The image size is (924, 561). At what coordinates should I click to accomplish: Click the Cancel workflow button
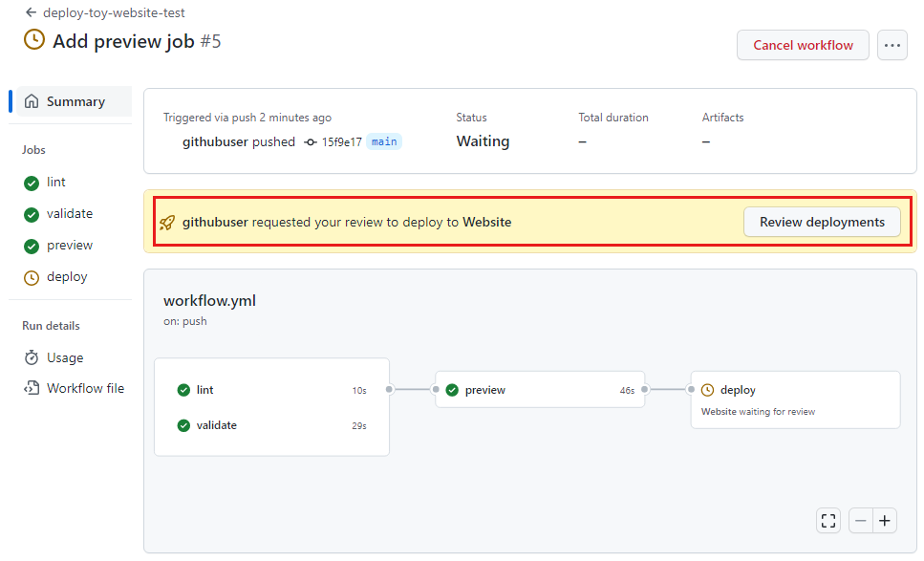coord(803,45)
